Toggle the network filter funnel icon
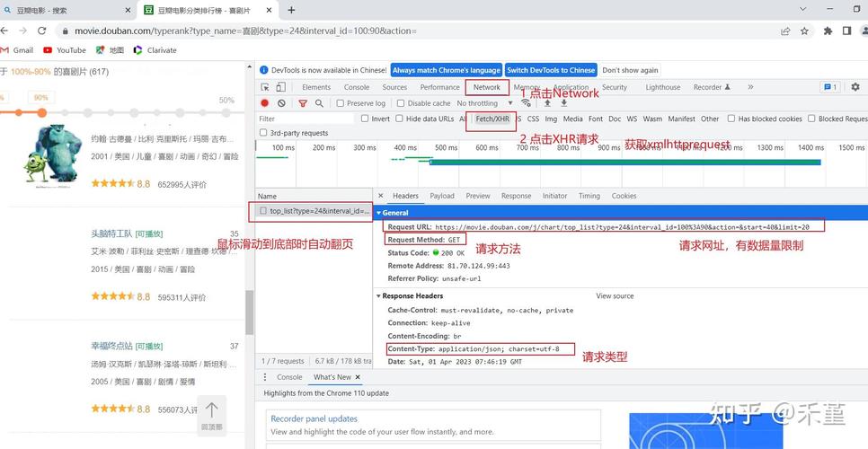This screenshot has width=868, height=449. point(303,103)
